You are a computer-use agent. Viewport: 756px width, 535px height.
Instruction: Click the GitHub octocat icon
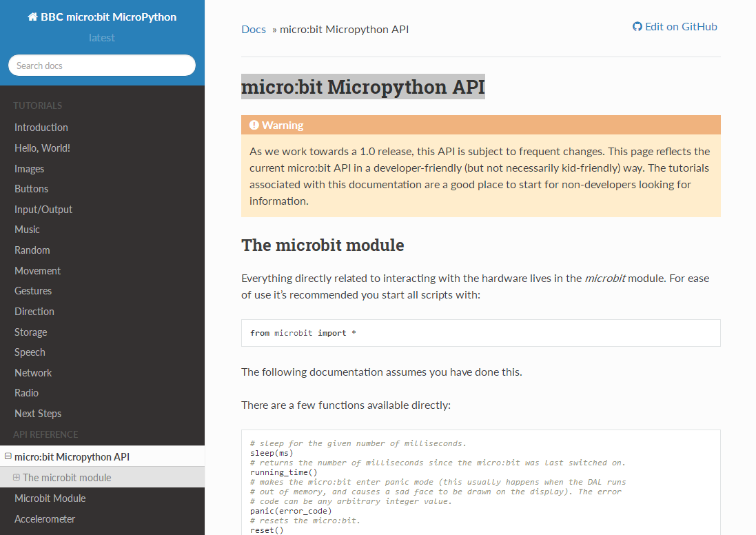[636, 26]
